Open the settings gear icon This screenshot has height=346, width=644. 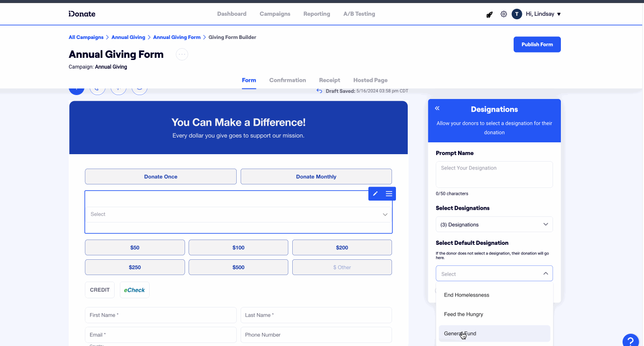(x=504, y=14)
